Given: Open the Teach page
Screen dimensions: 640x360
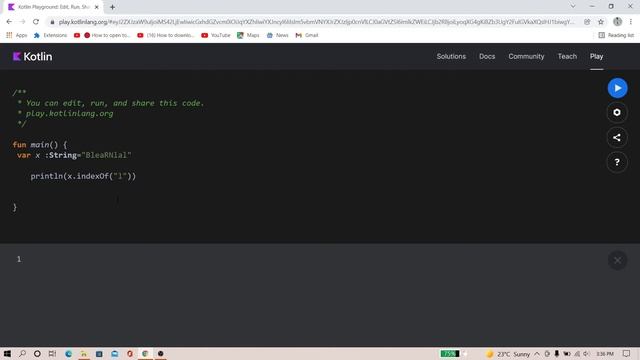Looking at the screenshot, I should 567,56.
